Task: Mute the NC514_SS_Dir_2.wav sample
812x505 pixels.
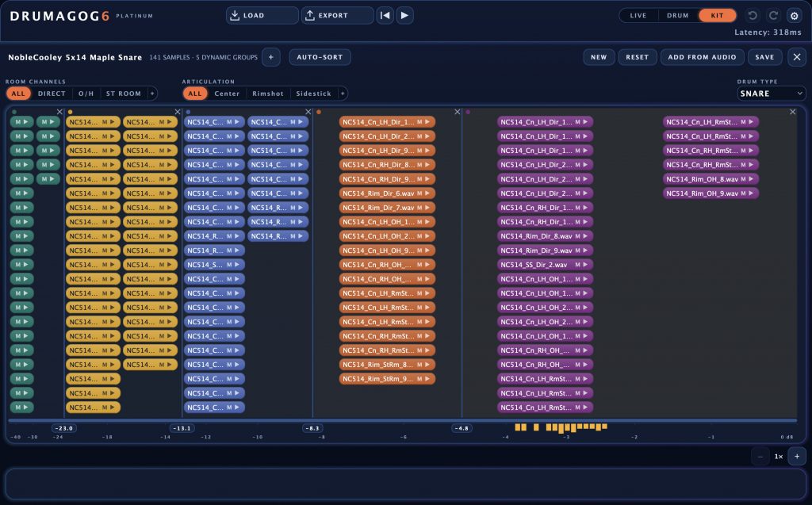Action: [577, 265]
